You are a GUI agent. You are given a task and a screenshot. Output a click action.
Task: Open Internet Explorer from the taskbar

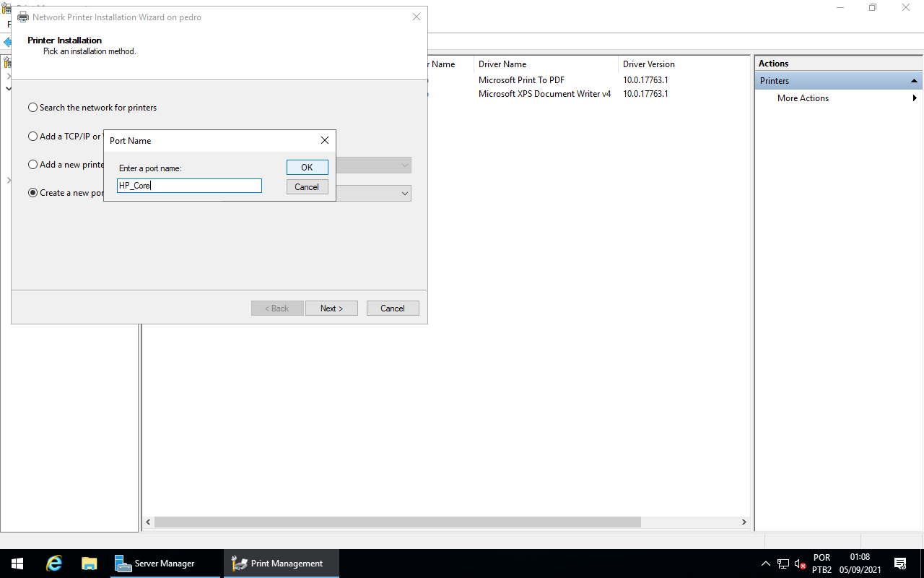coord(54,564)
